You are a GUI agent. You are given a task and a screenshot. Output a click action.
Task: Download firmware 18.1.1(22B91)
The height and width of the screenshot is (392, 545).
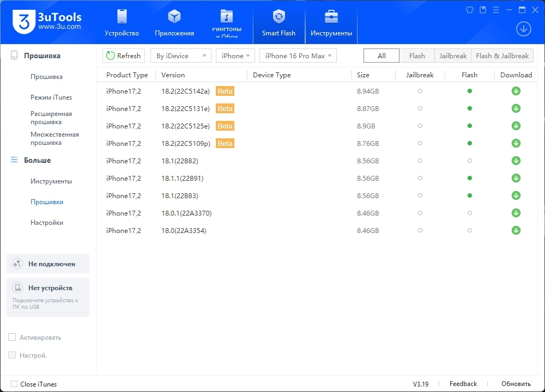point(516,178)
